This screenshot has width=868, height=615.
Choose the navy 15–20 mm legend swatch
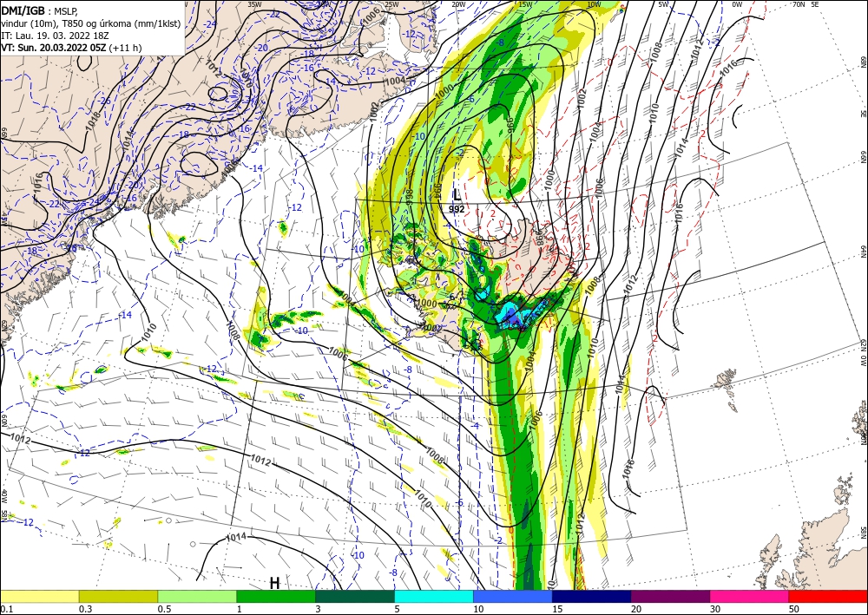coord(592,596)
